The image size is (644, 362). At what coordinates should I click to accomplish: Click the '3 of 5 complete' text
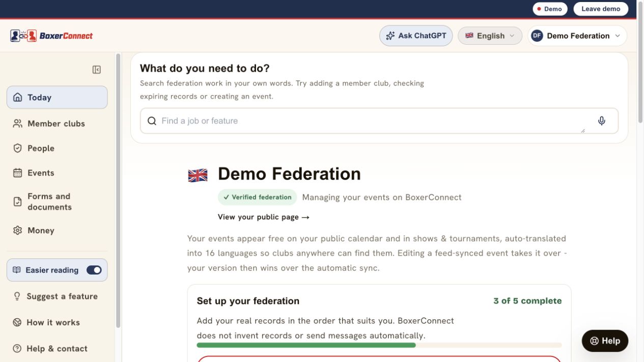(527, 301)
